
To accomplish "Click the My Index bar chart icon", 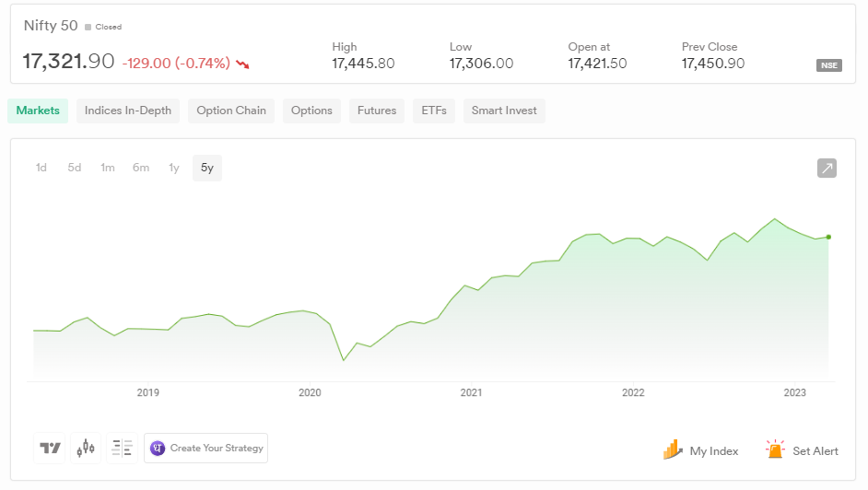I will point(673,449).
